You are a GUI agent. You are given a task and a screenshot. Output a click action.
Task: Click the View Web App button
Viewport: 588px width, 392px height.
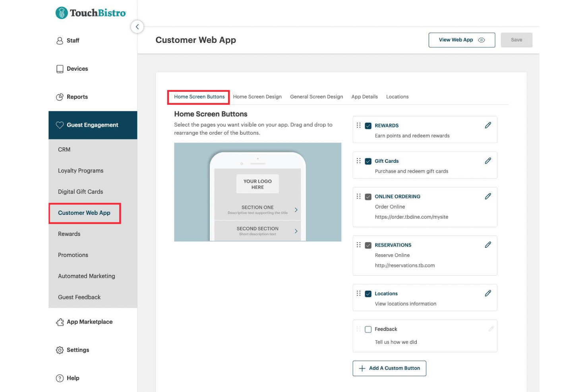tap(462, 40)
